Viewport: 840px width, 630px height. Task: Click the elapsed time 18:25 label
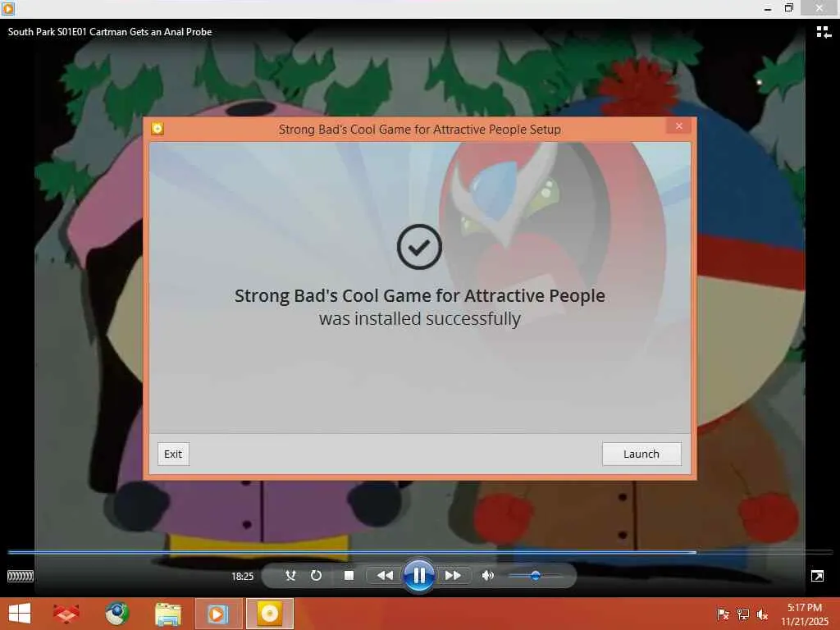pyautogui.click(x=242, y=577)
